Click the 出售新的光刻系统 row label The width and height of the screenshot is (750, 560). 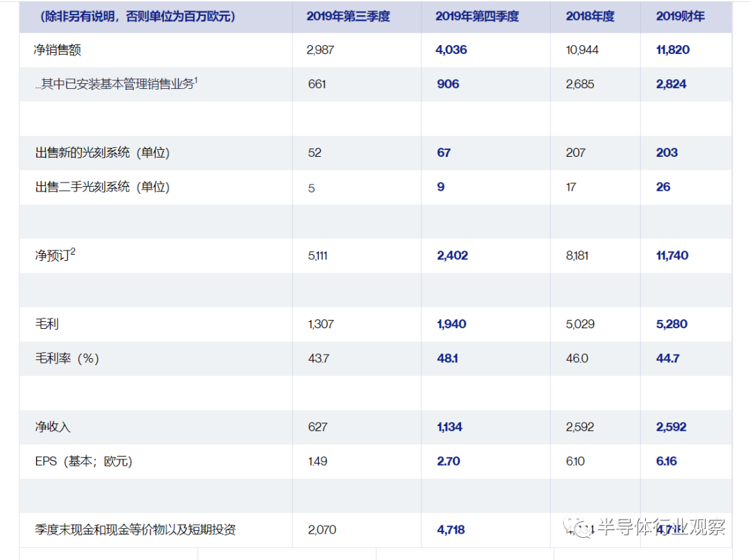pyautogui.click(x=102, y=153)
